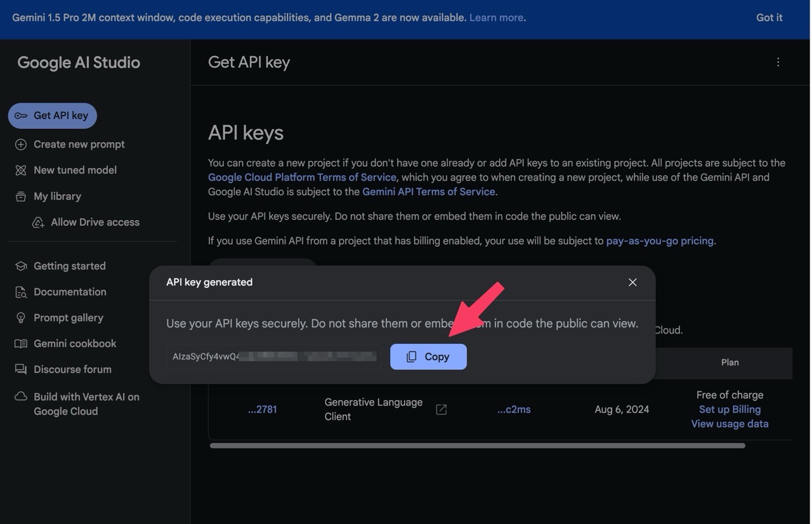The image size is (812, 524).
Task: Click Google AI Studio logo text
Action: [79, 62]
